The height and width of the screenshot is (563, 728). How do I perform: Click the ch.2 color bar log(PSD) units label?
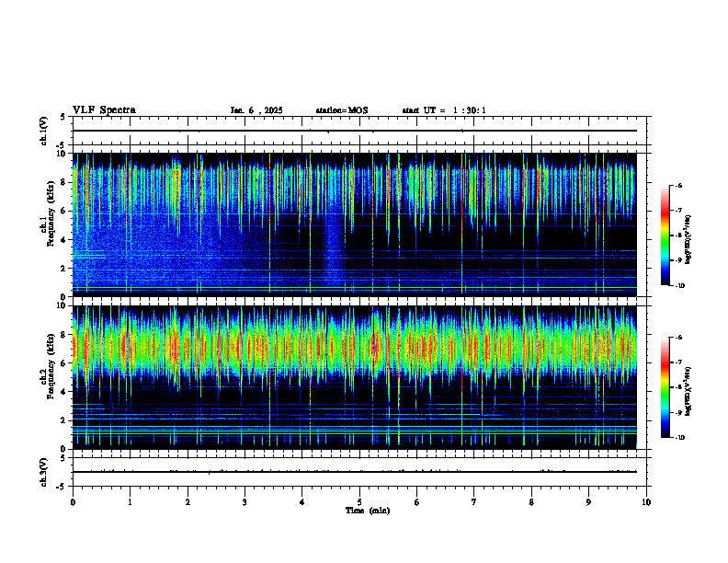tap(688, 391)
